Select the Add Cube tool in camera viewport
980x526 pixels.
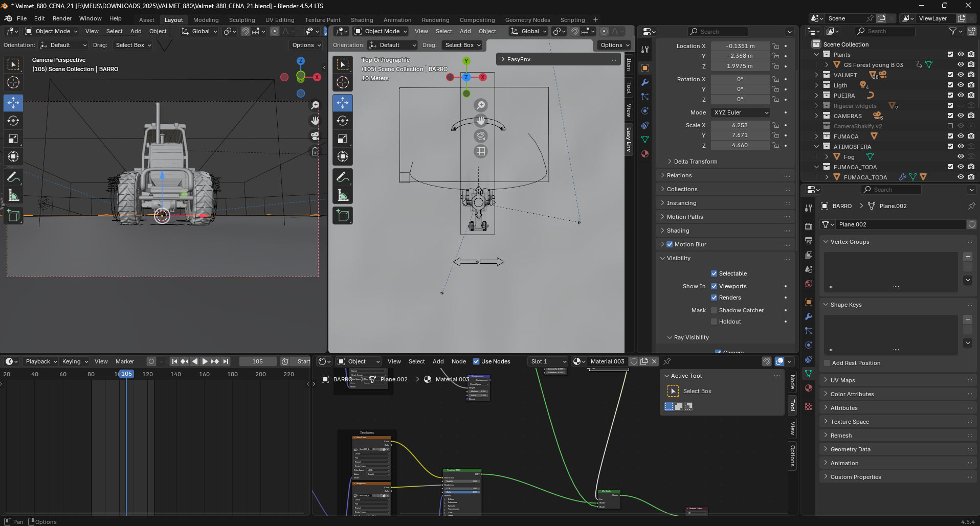[x=13, y=215]
